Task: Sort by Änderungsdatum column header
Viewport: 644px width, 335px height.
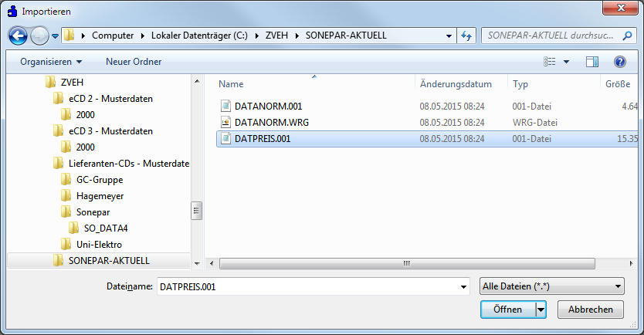Action: [x=456, y=84]
